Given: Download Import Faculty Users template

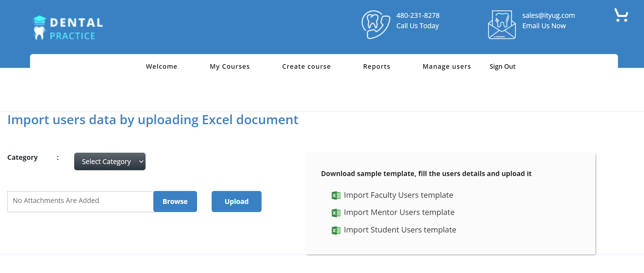Looking at the screenshot, I should tap(398, 195).
